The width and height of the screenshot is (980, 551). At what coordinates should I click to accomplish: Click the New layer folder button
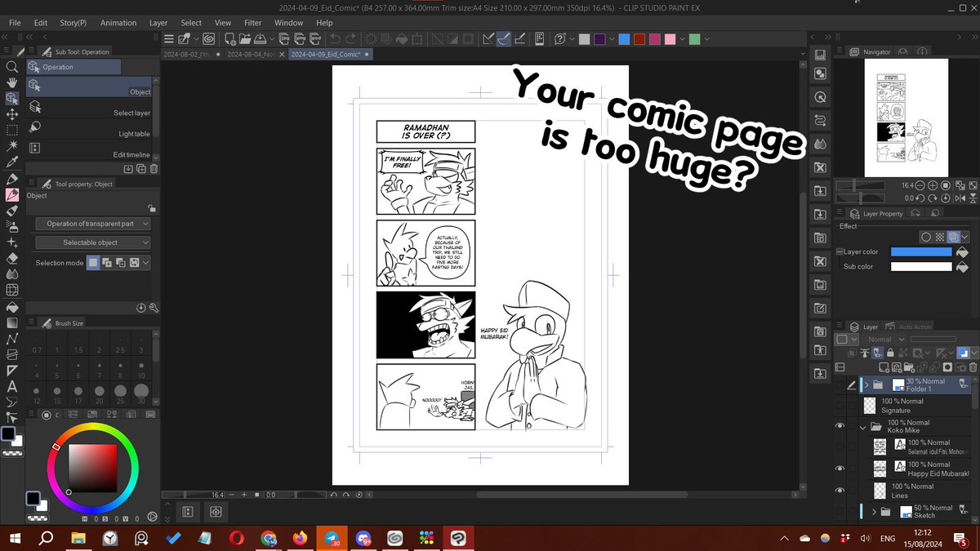[x=909, y=367]
